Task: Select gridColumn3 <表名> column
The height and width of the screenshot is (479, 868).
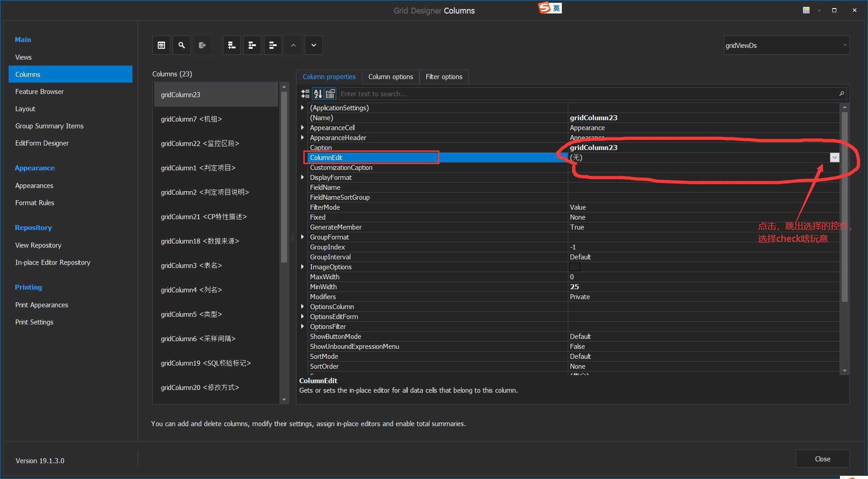Action: tap(216, 265)
